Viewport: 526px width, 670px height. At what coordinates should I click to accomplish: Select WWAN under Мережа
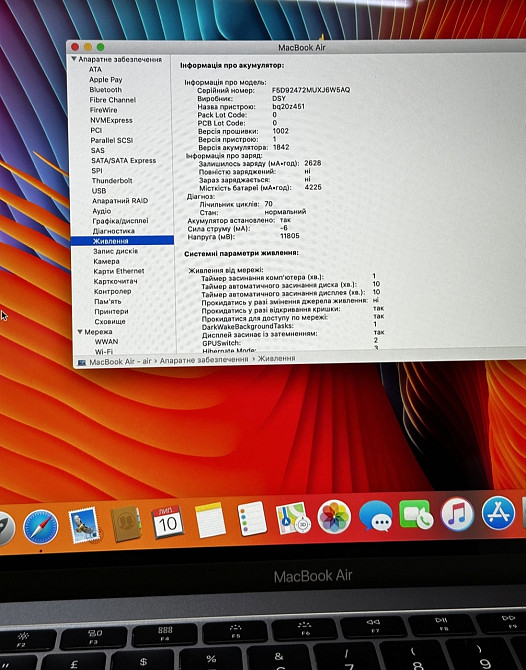click(106, 342)
